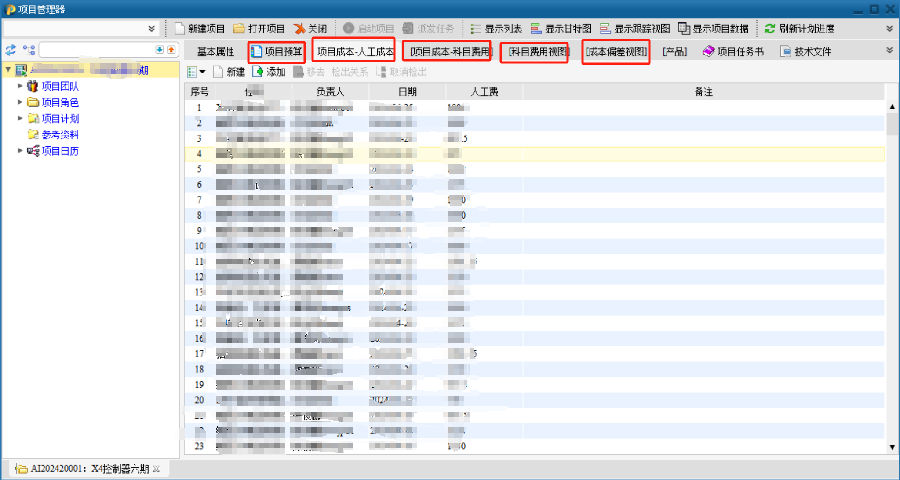The image size is (900, 480).
Task: Open the 项目任务书 tab
Action: coord(733,52)
